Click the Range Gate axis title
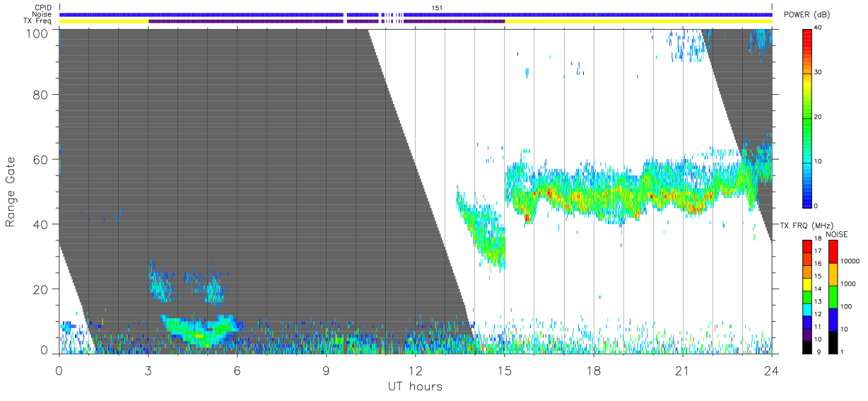 click(11, 192)
